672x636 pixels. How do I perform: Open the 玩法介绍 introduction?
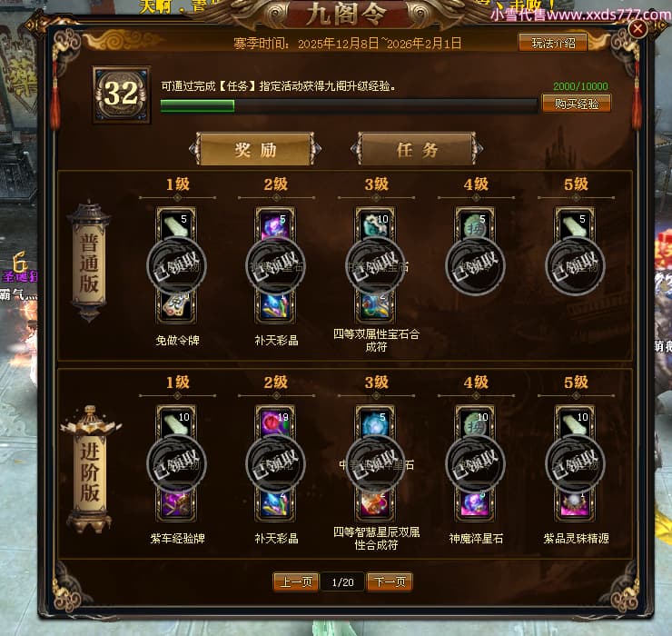point(553,43)
